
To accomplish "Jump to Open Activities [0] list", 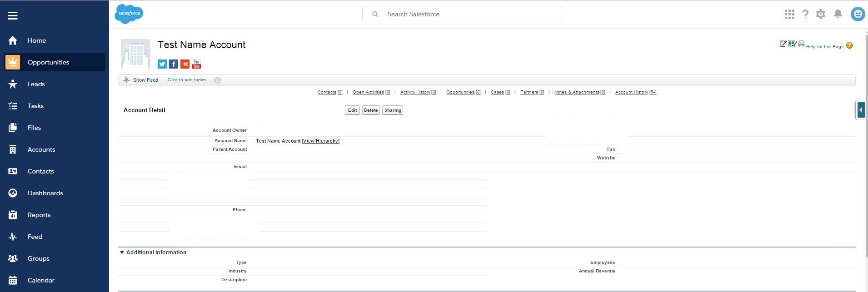I will [371, 92].
